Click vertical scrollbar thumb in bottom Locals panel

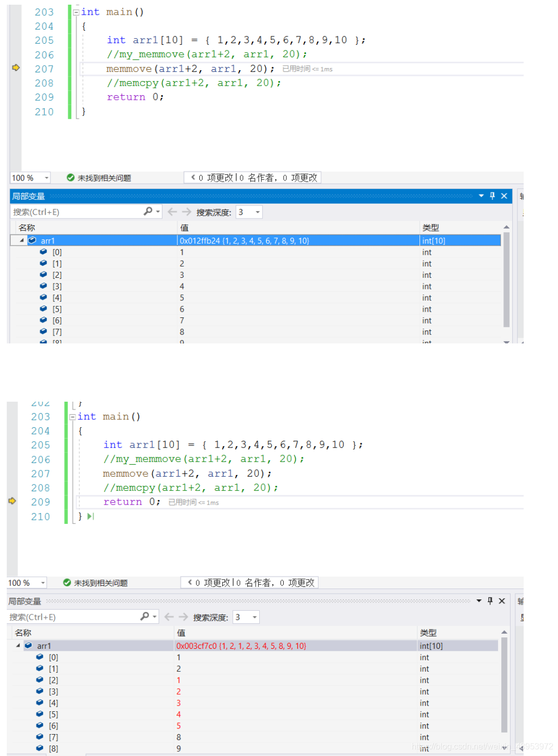pyautogui.click(x=504, y=685)
